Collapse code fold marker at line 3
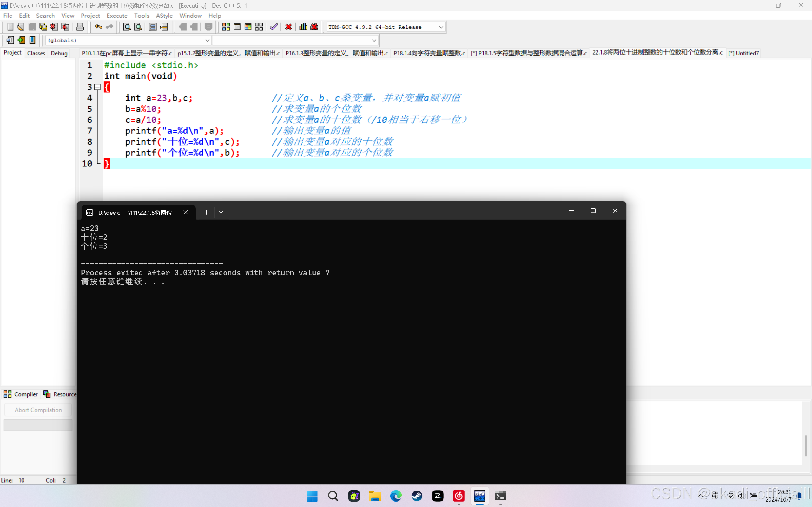This screenshot has height=507, width=812. (97, 87)
